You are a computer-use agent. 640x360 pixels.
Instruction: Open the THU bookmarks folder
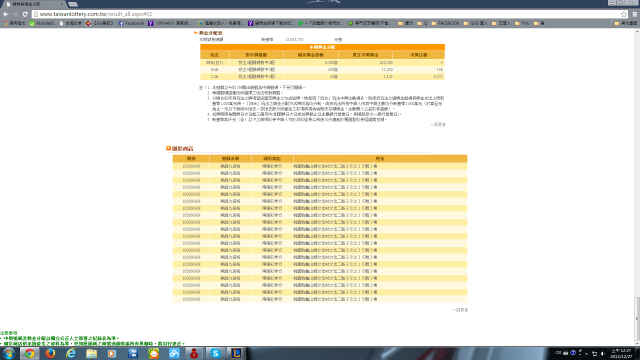point(522,23)
